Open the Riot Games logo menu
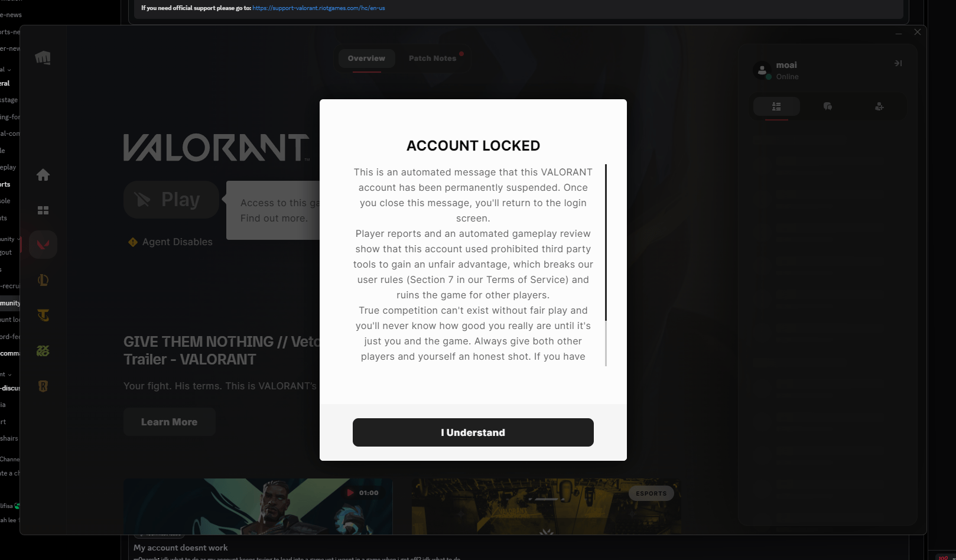The width and height of the screenshot is (956, 560). (x=43, y=57)
